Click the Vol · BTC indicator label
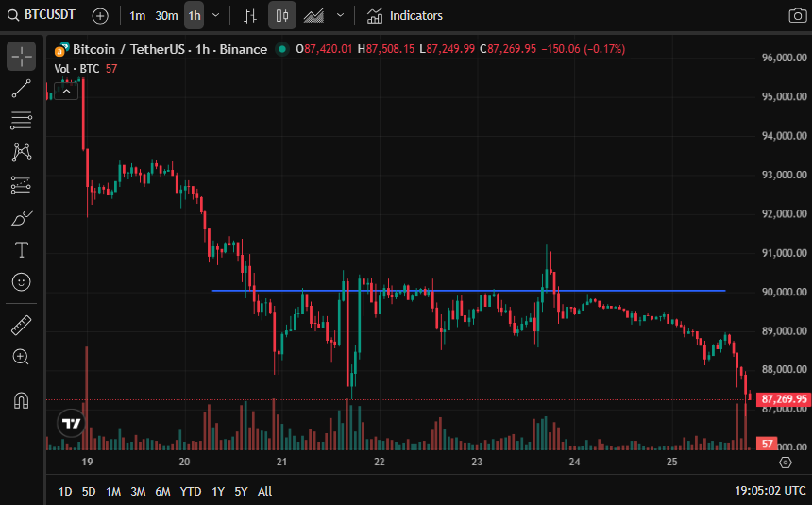 [76, 69]
